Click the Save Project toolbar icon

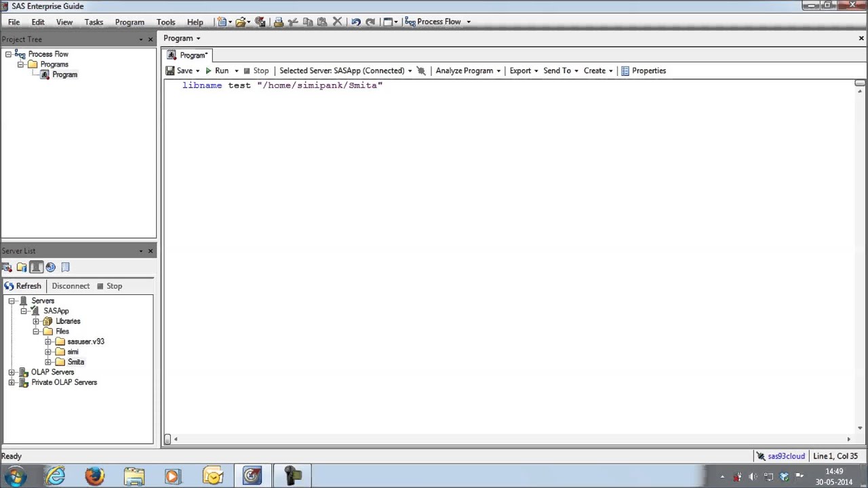click(260, 22)
